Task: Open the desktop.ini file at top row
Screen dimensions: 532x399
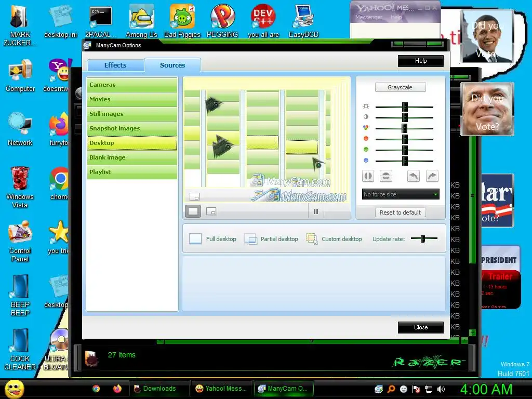Action: click(60, 22)
